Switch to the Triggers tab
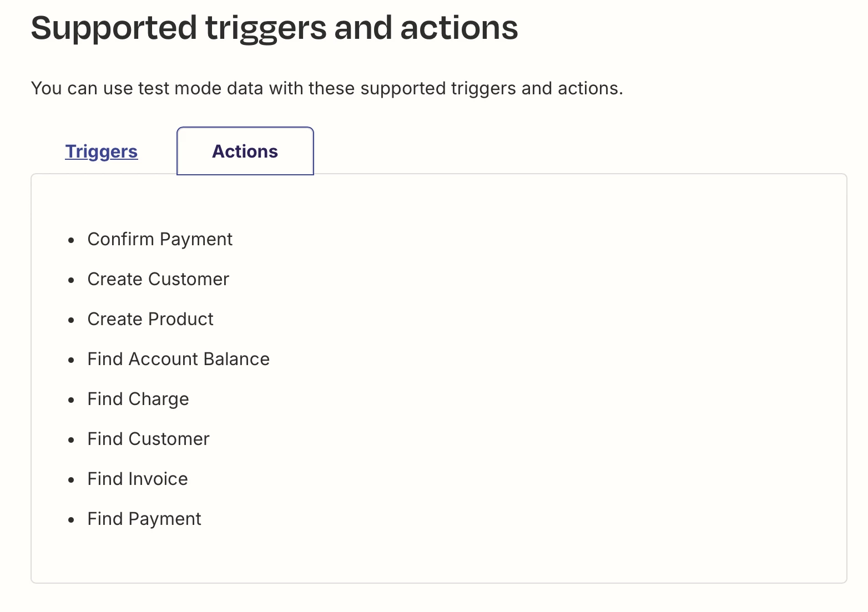Screen dimensions: 868x612 click(x=101, y=151)
